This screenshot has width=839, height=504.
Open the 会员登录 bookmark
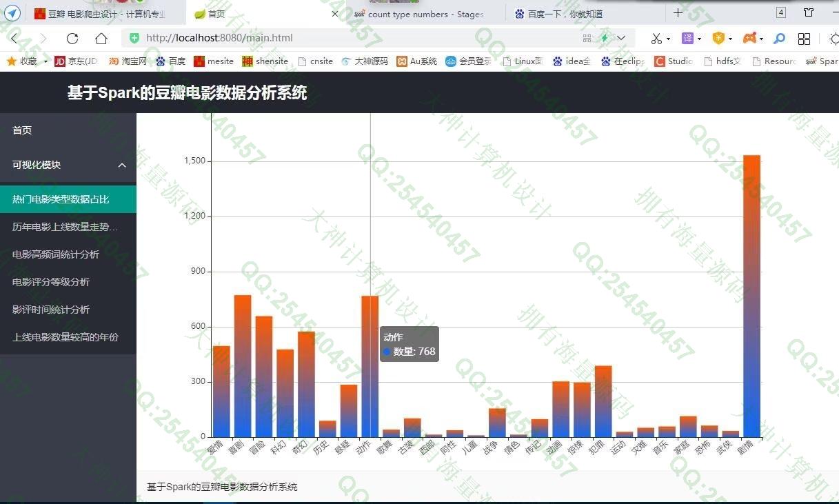469,61
